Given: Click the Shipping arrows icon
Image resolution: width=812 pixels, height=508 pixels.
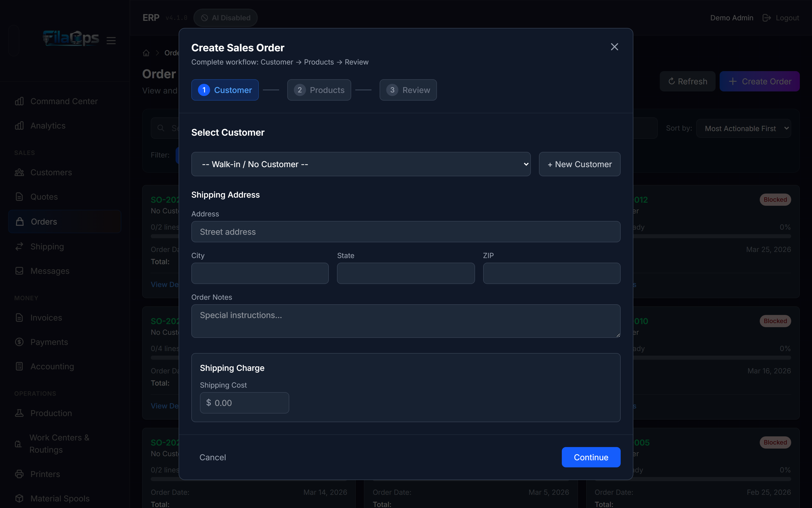Looking at the screenshot, I should tap(20, 246).
